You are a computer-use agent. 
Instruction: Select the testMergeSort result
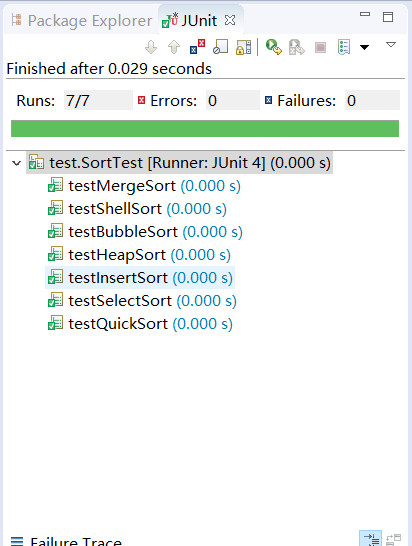[x=144, y=186]
